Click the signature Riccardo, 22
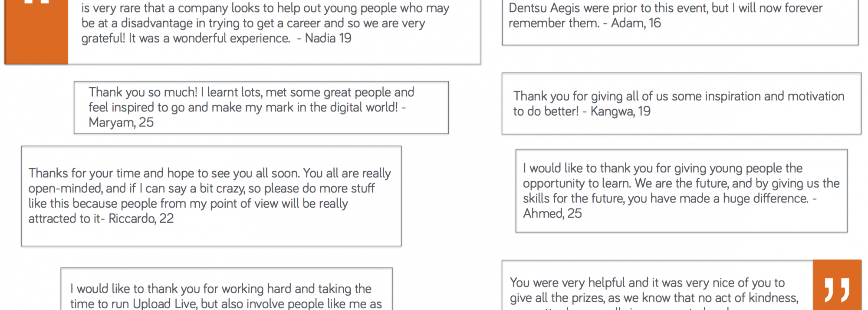 (x=141, y=219)
